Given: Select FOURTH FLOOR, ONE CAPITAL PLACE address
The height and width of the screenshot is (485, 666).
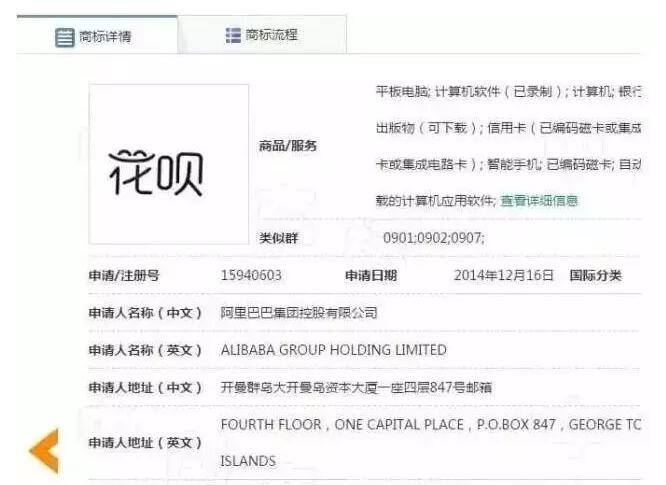Looking at the screenshot, I should pos(431,424).
